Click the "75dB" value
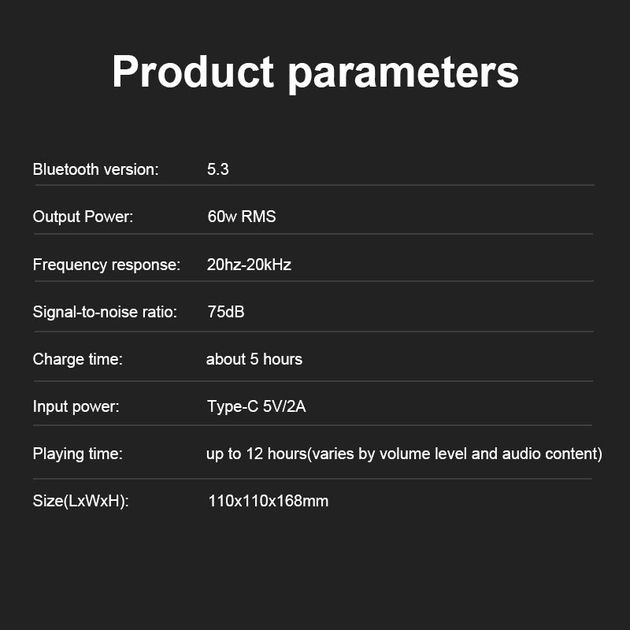 click(225, 312)
